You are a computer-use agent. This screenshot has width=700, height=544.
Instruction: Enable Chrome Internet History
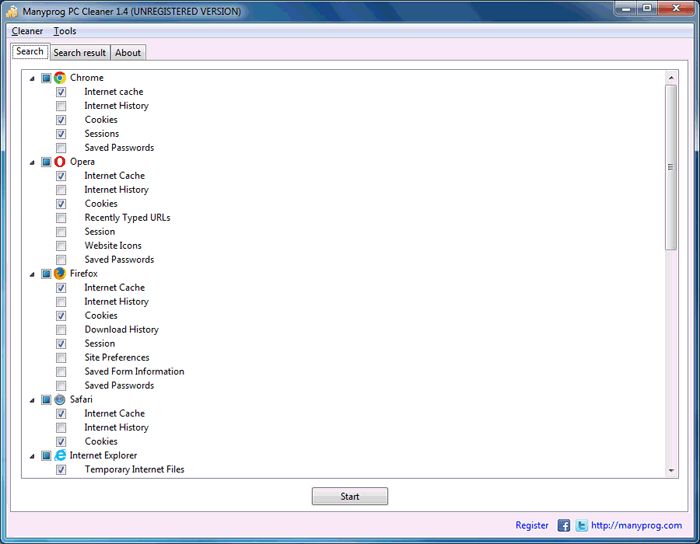point(61,106)
